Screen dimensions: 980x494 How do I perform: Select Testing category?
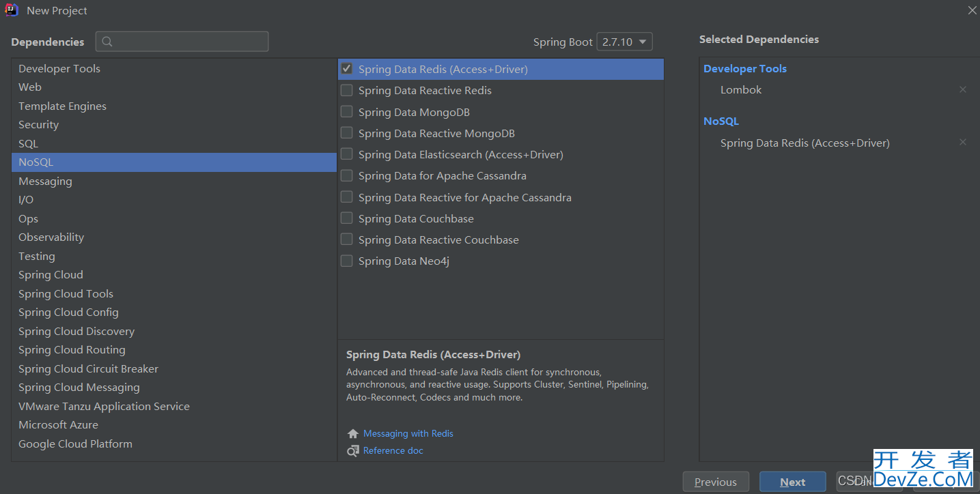[x=174, y=256]
